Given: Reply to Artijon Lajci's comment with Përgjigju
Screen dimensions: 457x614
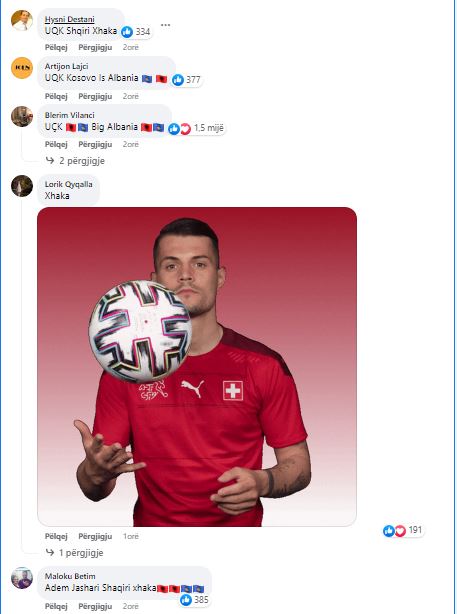Looking at the screenshot, I should click(95, 96).
